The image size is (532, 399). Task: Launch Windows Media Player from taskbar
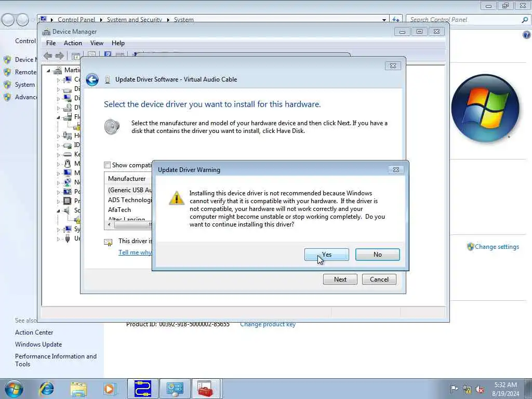(110, 389)
